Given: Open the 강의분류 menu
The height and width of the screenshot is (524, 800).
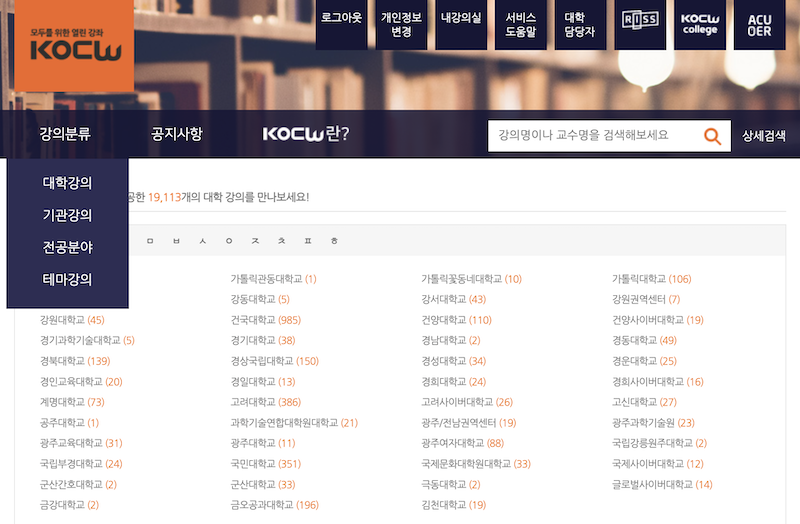Looking at the screenshot, I should click(x=65, y=134).
